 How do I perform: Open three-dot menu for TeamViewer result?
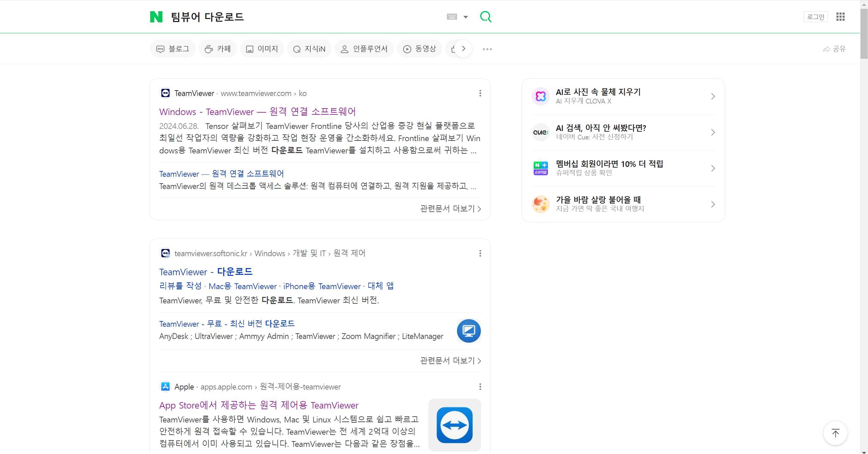480,93
